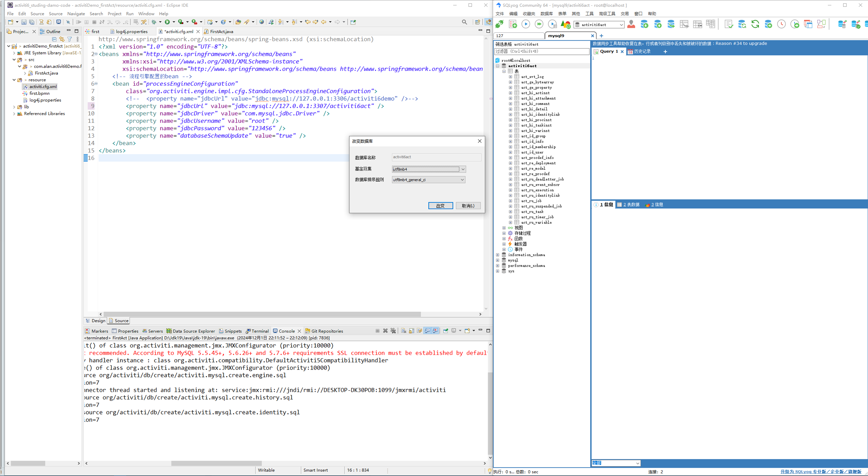Image resolution: width=868 pixels, height=476 pixels.
Task: Click the Eclipse Debug bug icon
Action: [154, 22]
